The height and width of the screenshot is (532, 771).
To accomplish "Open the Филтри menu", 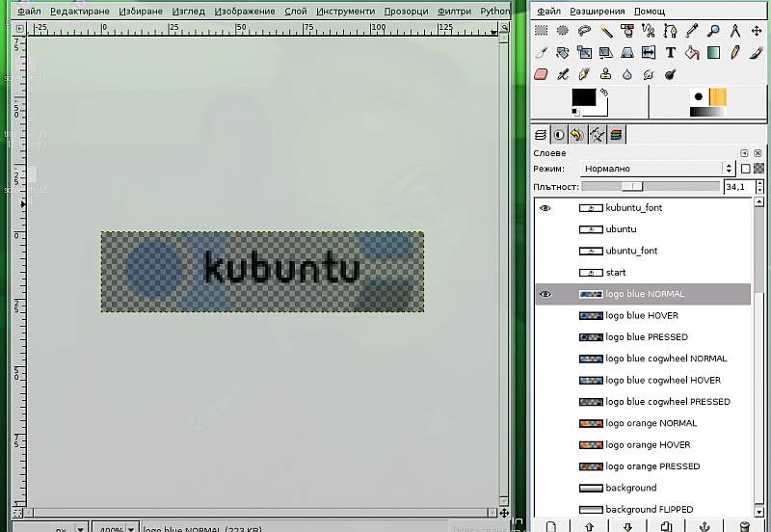I will pyautogui.click(x=454, y=11).
